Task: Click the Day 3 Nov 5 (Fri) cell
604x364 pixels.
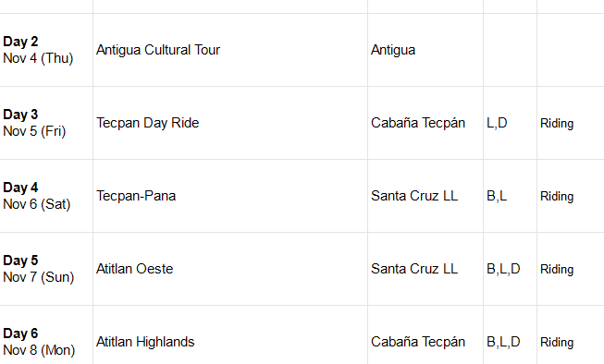Action: (x=46, y=123)
